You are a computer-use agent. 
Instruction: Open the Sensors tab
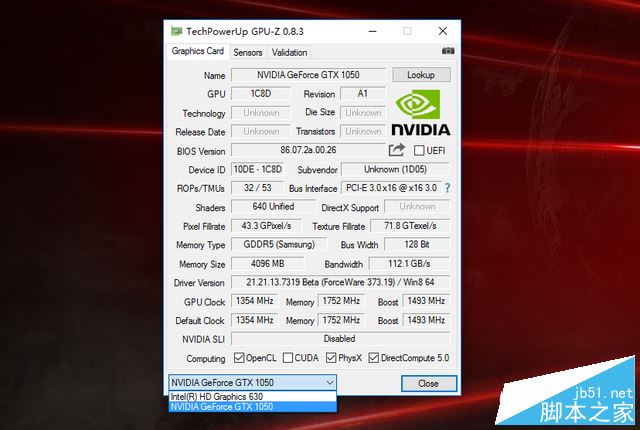(x=248, y=53)
